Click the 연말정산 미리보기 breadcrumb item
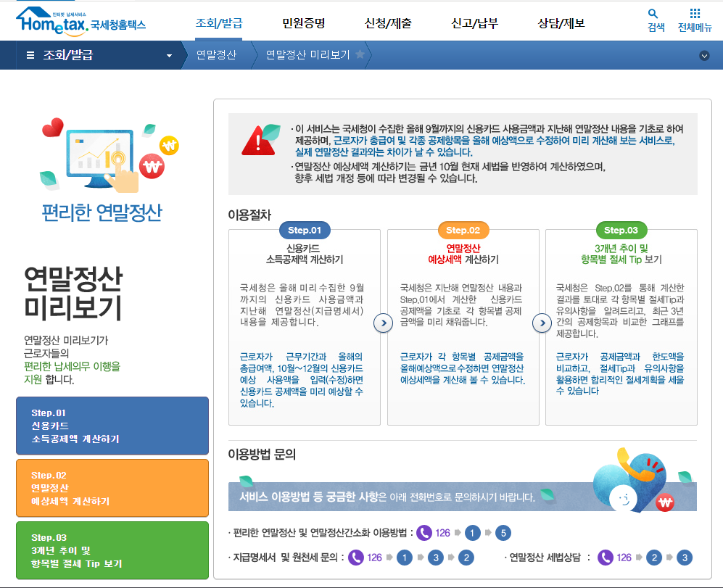 pyautogui.click(x=308, y=55)
